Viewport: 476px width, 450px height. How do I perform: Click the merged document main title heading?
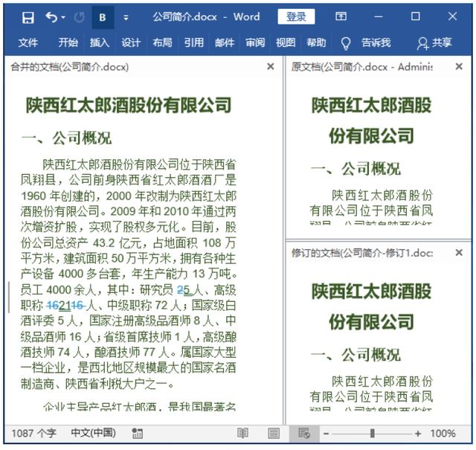coord(129,105)
